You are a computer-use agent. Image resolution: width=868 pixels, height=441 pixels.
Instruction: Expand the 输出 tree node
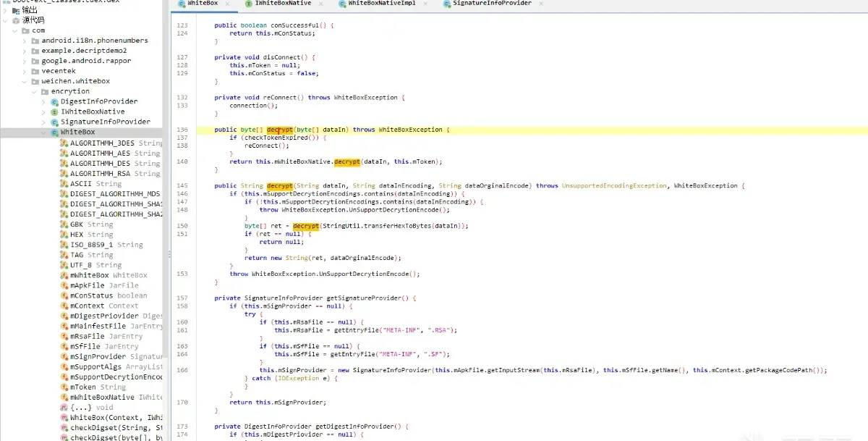click(6, 10)
